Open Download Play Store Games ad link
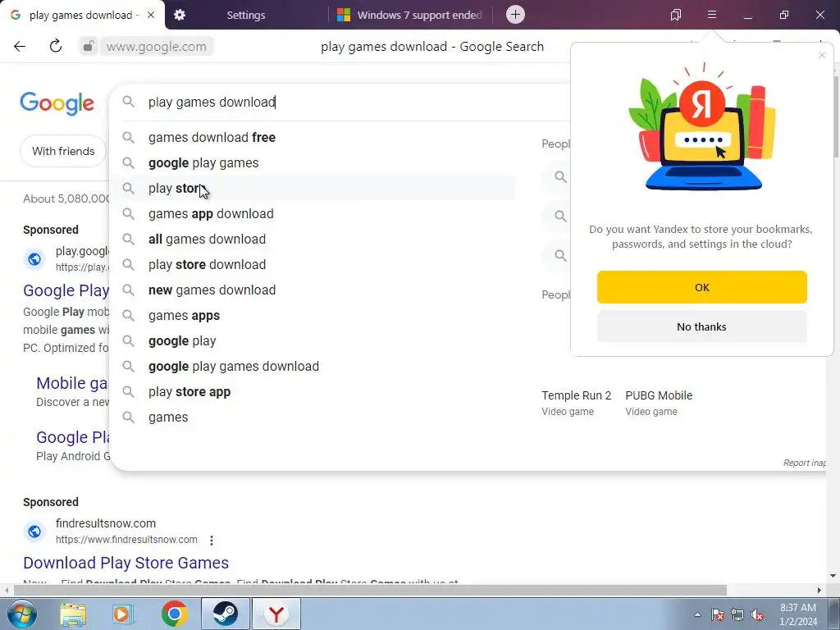 (126, 563)
